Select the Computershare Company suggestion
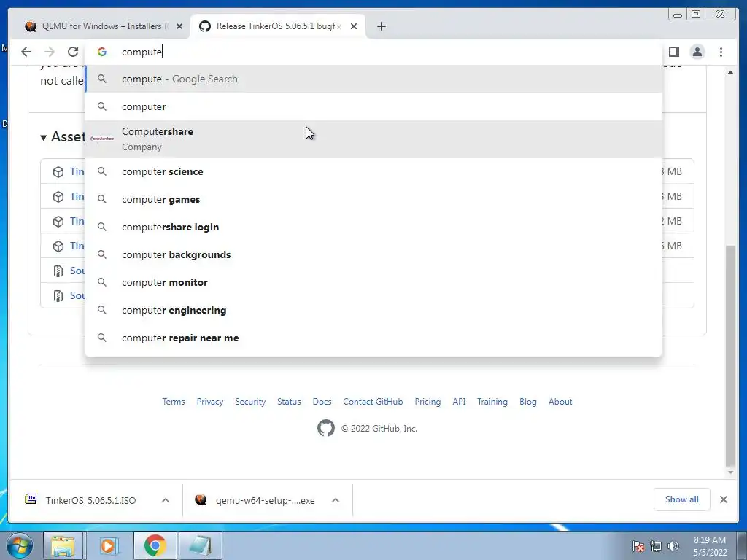This screenshot has width=747, height=560. 374,139
